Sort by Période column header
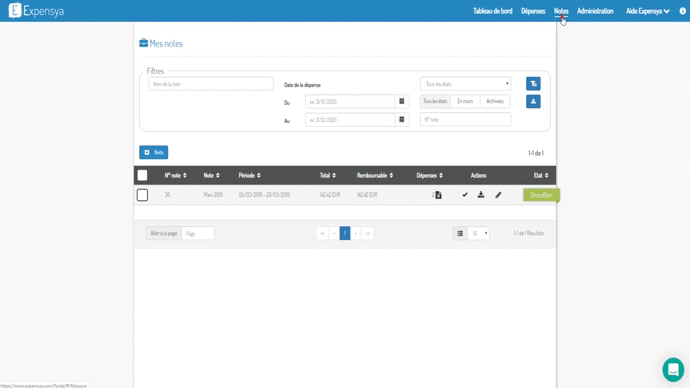The width and height of the screenshot is (690, 388). (250, 176)
